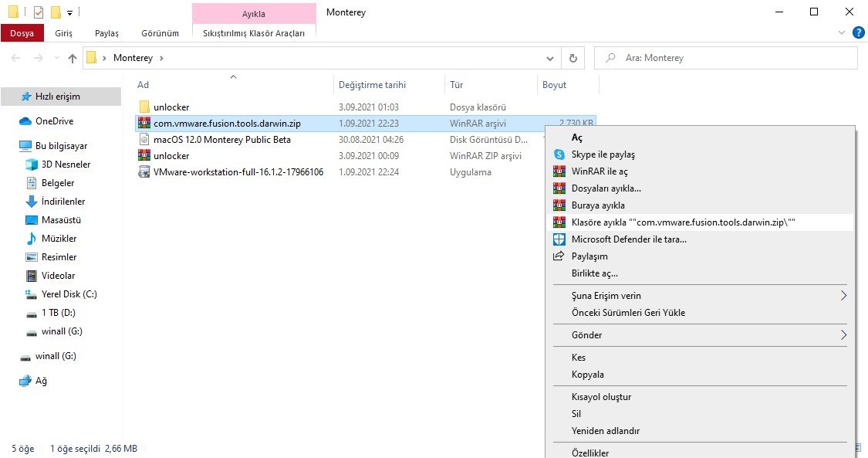Expand the Gönder submenu arrow
868x458 pixels.
point(843,335)
